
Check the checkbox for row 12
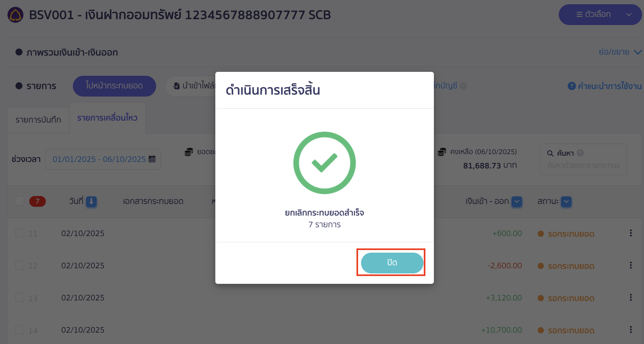click(20, 265)
